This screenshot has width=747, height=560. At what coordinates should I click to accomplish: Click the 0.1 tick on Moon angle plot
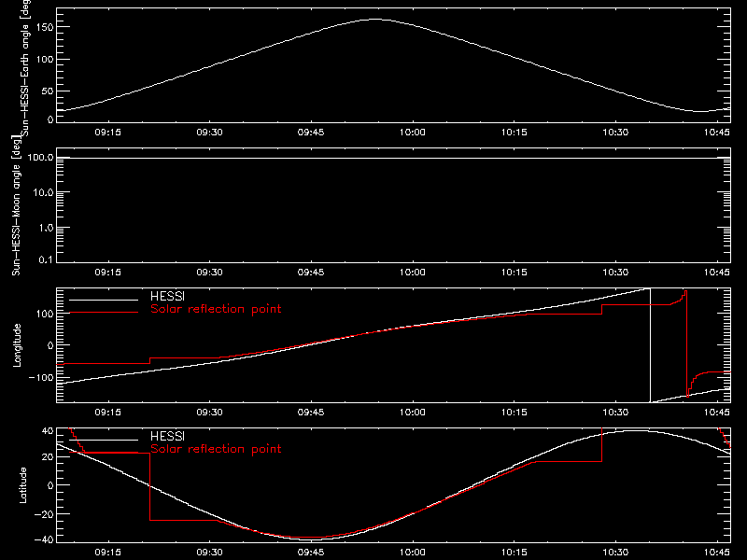pos(46,259)
